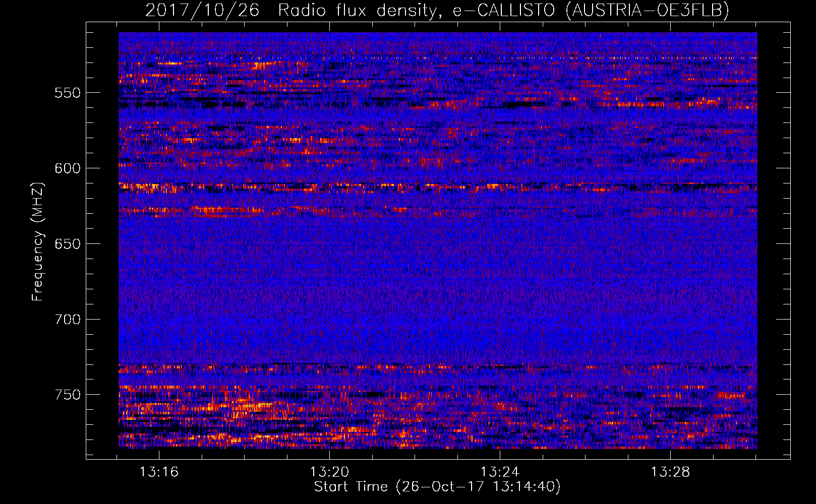Click the 550 frequency tick label

coord(68,93)
